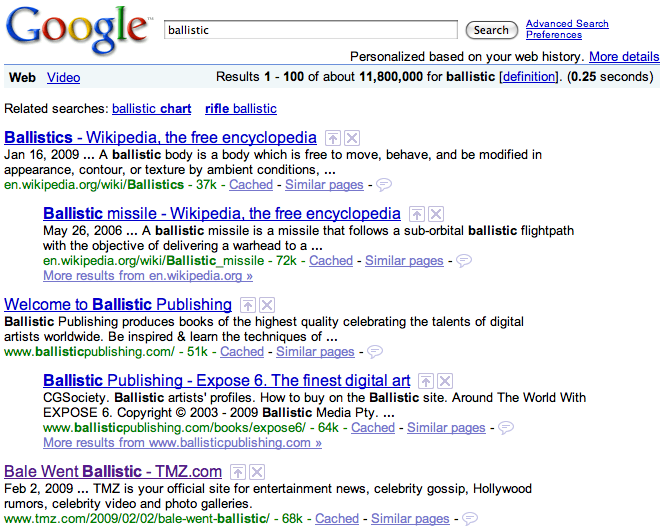Screen dimensions: 667x528
Task: Open Cached copy of Ballistics Wikipedia page
Action: 251,185
